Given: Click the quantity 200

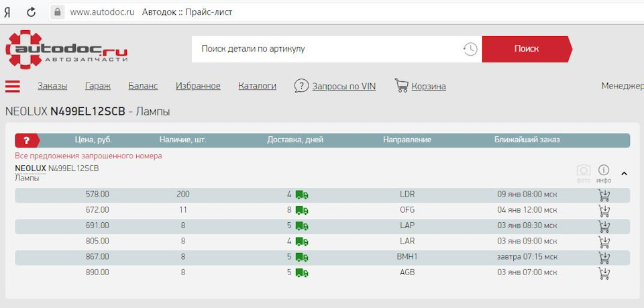Looking at the screenshot, I should pos(182,194).
